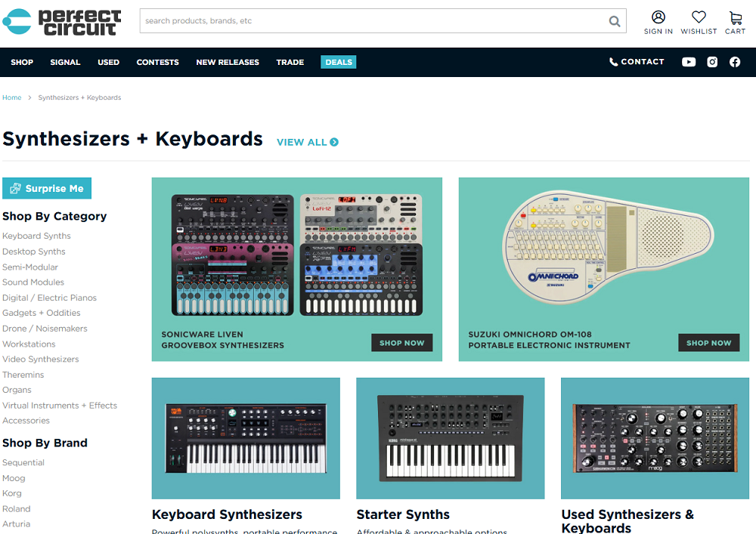Image resolution: width=756 pixels, height=534 pixels.
Task: Open the Signal menu item
Action: tap(65, 62)
